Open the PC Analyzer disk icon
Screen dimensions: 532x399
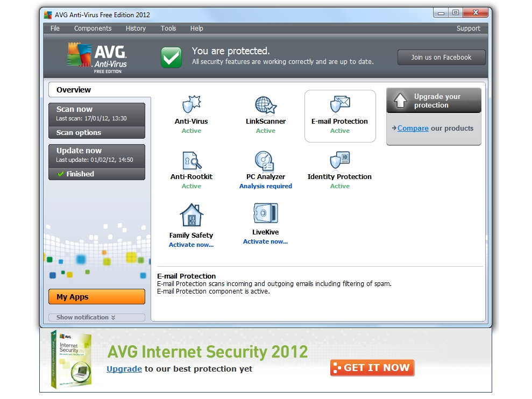click(265, 160)
